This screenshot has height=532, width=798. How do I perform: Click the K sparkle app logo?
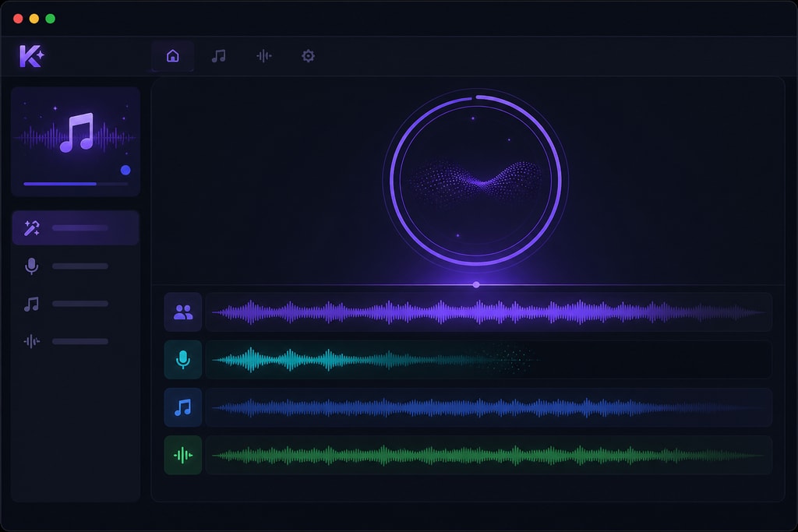pyautogui.click(x=31, y=56)
